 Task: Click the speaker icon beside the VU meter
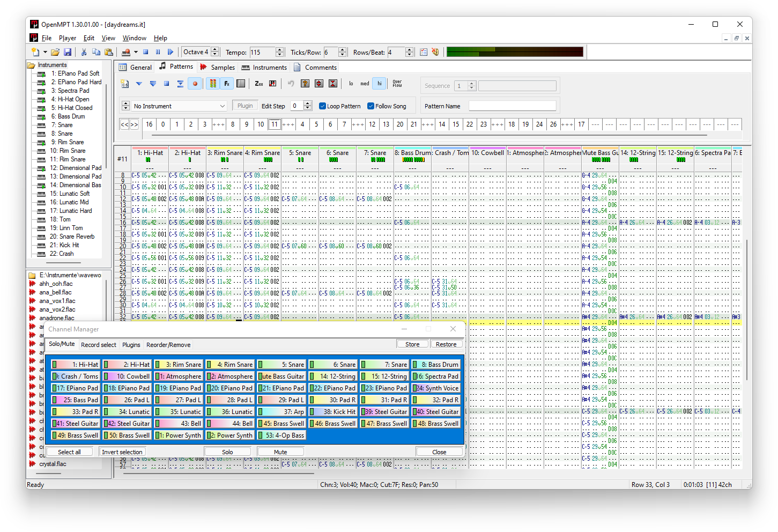(x=435, y=52)
